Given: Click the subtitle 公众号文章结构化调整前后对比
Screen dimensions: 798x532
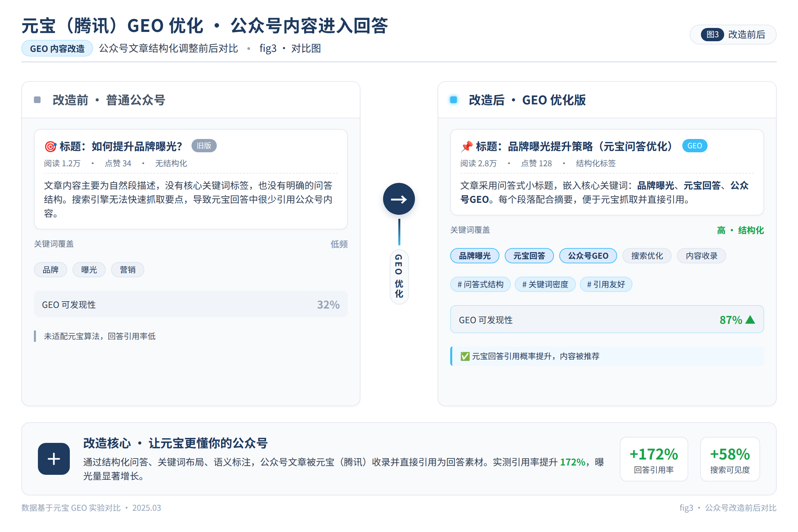Looking at the screenshot, I should coord(168,49).
